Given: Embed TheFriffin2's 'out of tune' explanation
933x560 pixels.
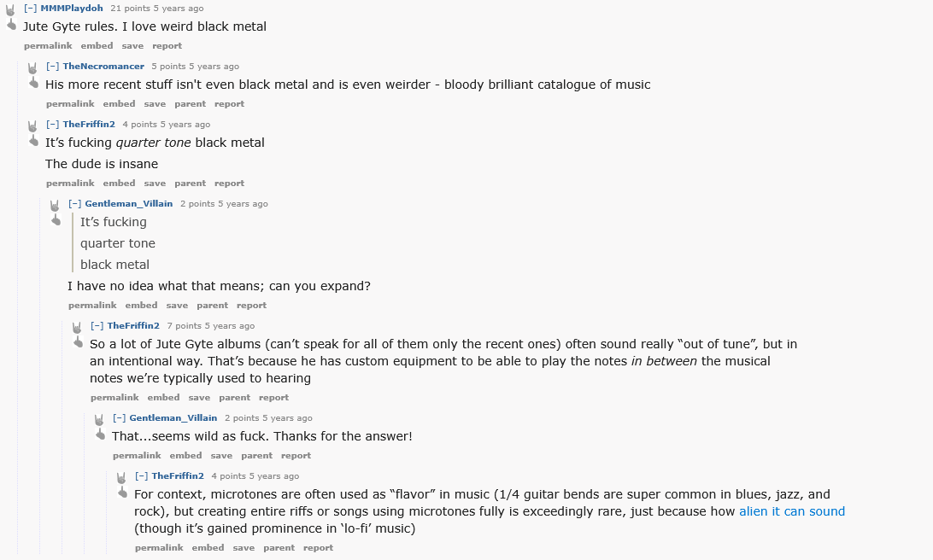Looking at the screenshot, I should point(163,398).
